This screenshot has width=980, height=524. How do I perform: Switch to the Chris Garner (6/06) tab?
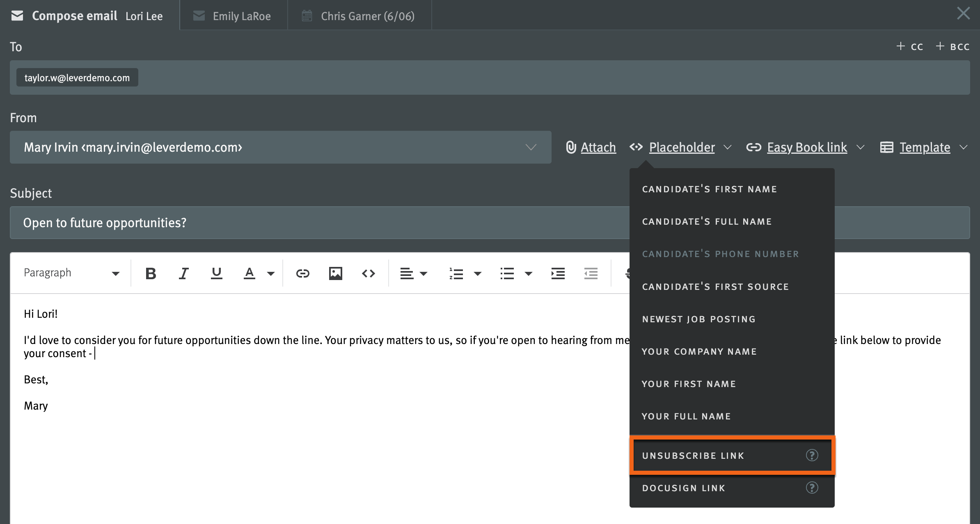[359, 16]
